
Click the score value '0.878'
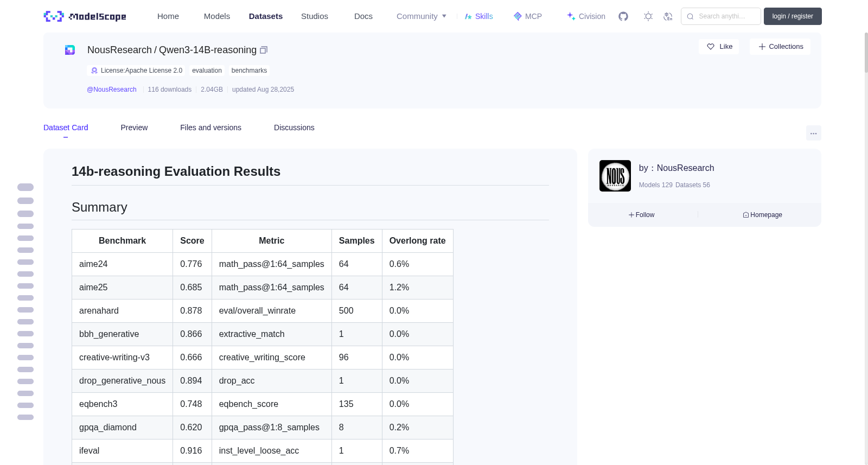(191, 311)
